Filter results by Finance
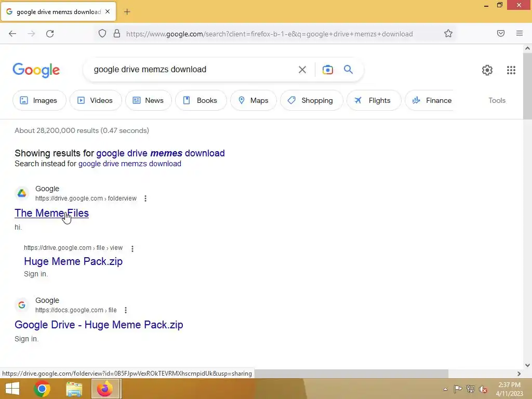This screenshot has width=532, height=399. point(430,100)
